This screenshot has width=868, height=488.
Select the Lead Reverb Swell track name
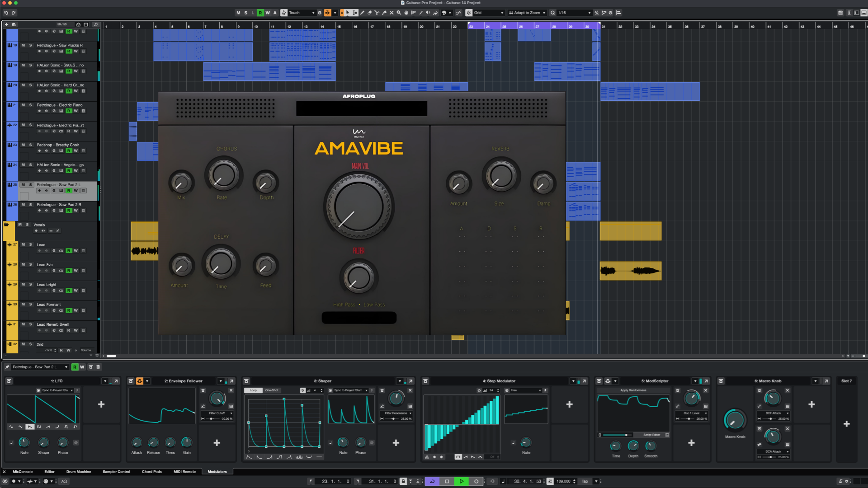[x=52, y=324]
